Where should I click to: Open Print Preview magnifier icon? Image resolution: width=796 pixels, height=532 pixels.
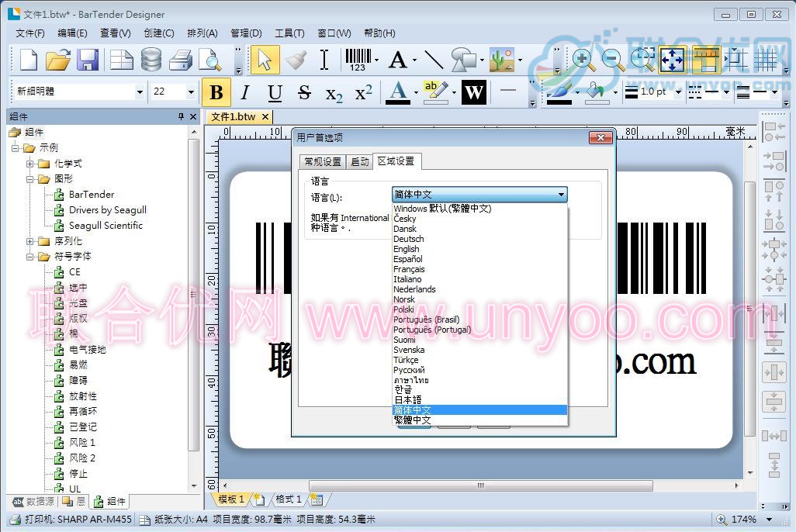[x=209, y=60]
